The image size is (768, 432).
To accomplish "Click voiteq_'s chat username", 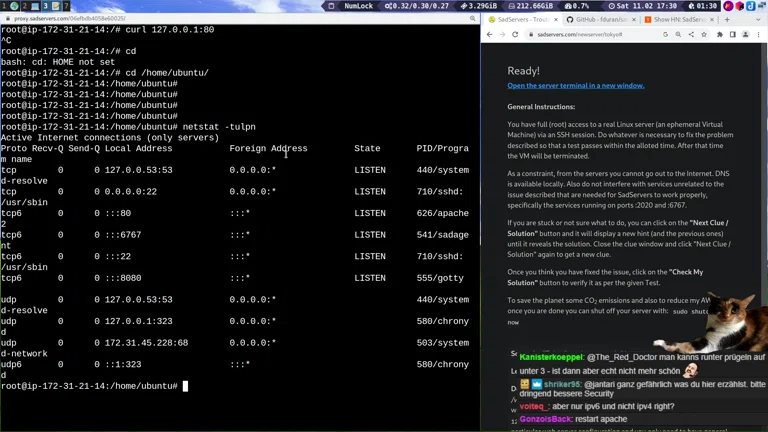I will pos(534,407).
